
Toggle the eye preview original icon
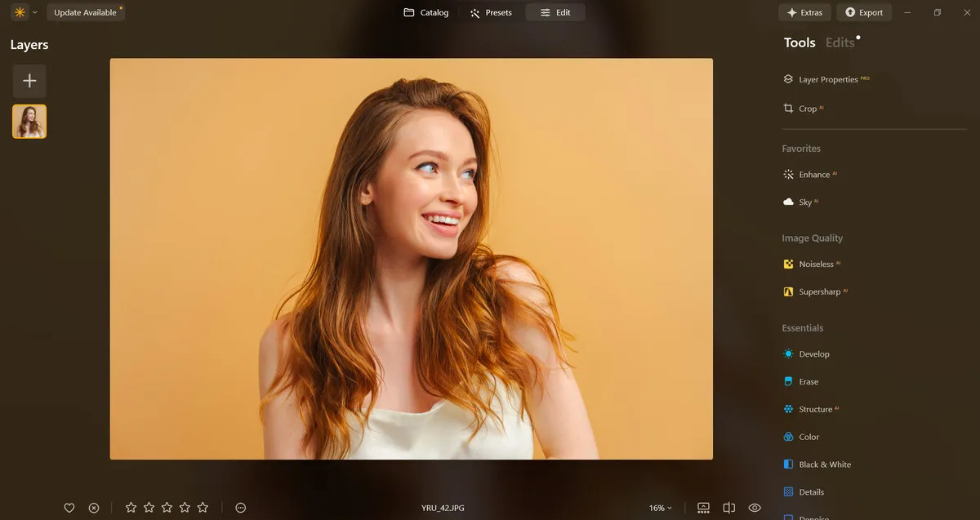pos(755,508)
